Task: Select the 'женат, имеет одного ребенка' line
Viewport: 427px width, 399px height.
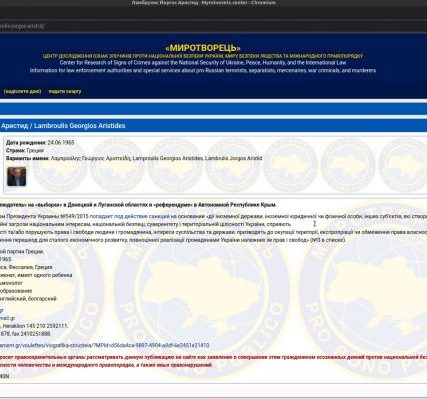Action: coord(36,275)
